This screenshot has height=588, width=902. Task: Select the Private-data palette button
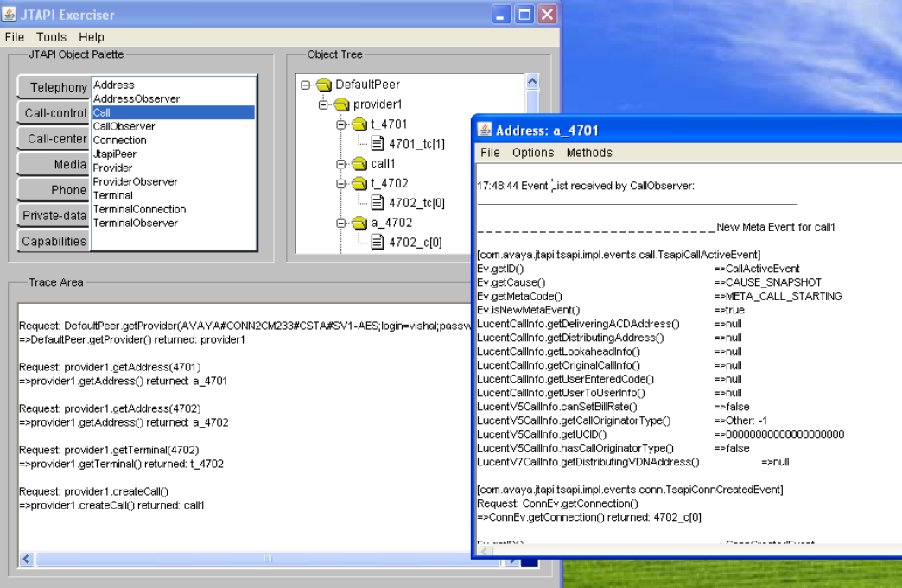[x=54, y=216]
